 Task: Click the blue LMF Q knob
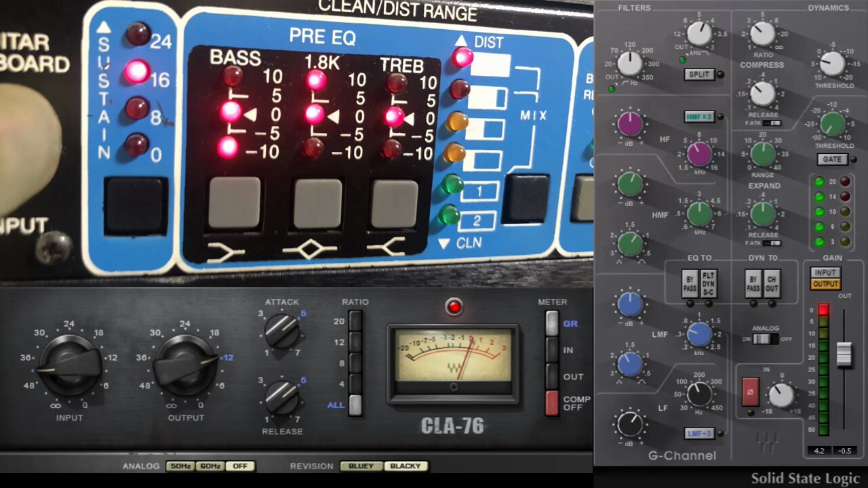tap(630, 364)
